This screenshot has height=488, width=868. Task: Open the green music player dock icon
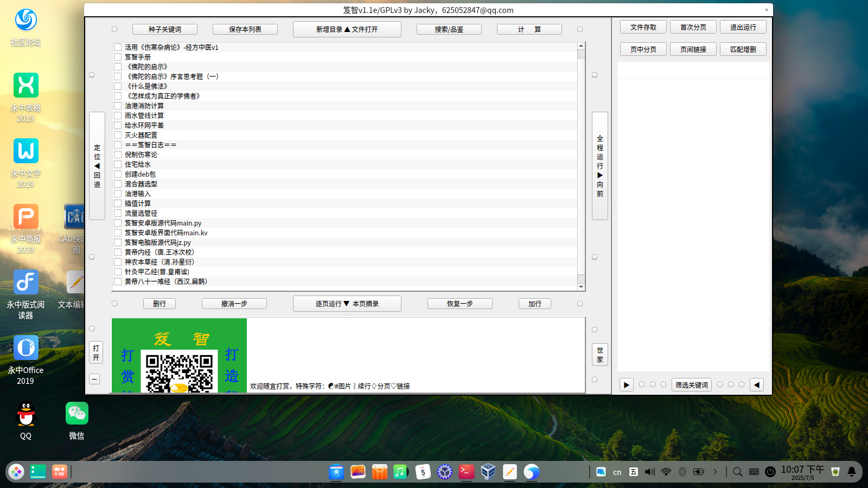pyautogui.click(x=400, y=472)
